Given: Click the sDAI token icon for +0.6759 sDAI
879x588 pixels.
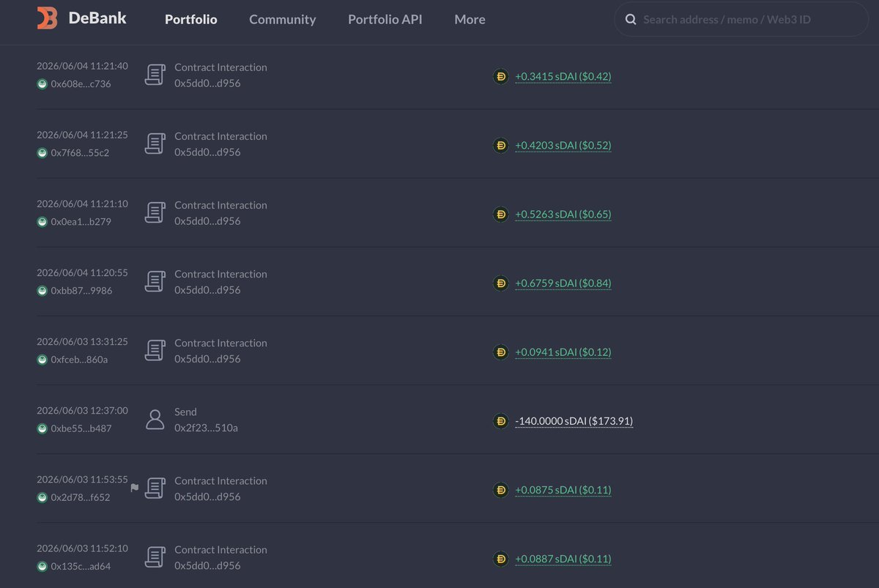Looking at the screenshot, I should coord(501,283).
